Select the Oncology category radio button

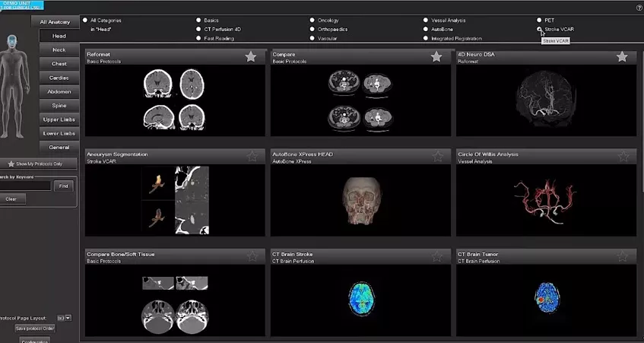(312, 20)
